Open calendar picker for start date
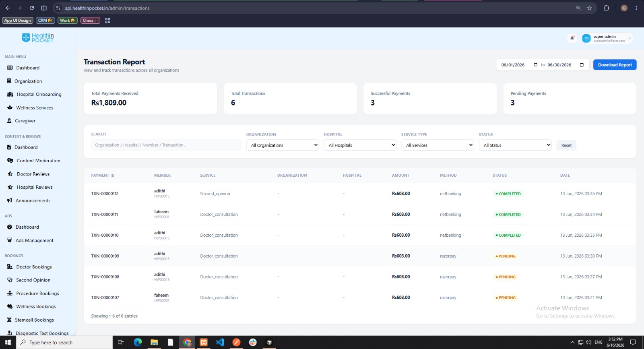The height and width of the screenshot is (349, 644). [535, 65]
